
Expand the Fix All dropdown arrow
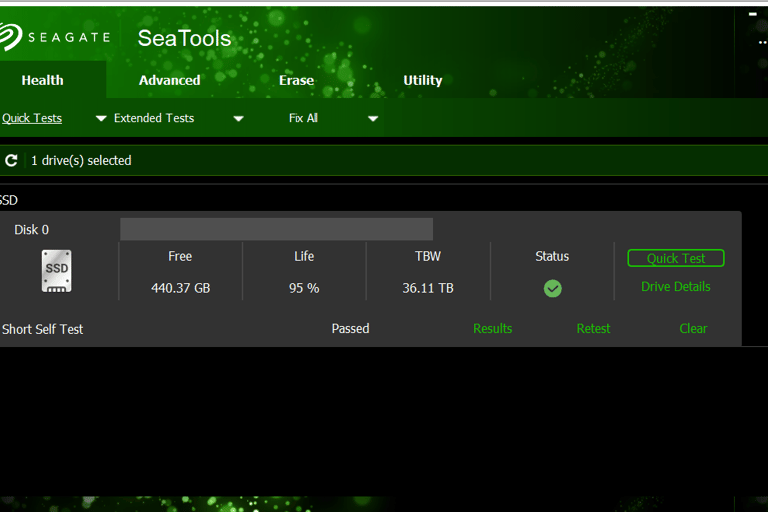(373, 119)
